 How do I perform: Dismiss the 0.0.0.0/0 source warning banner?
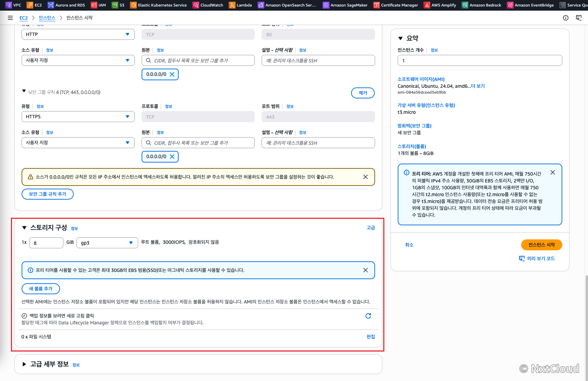(365, 177)
